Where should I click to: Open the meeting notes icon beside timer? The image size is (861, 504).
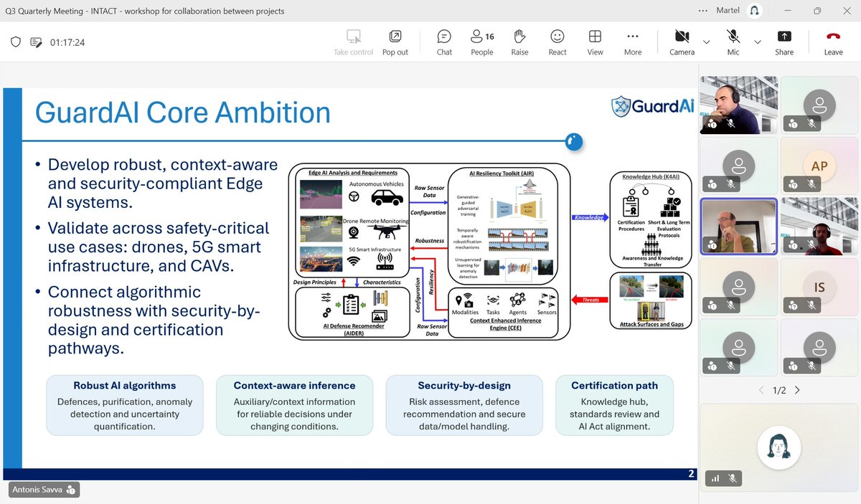pos(37,42)
